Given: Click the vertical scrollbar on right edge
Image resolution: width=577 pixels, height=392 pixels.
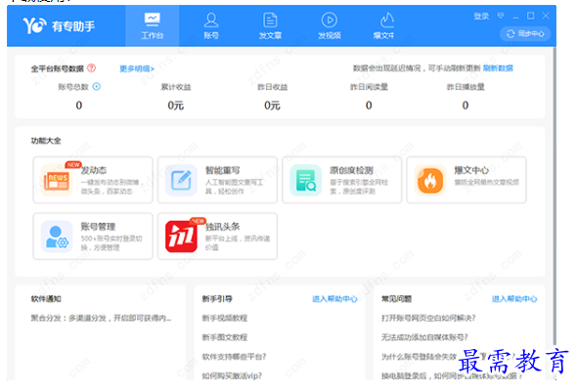Looking at the screenshot, I should [555, 195].
